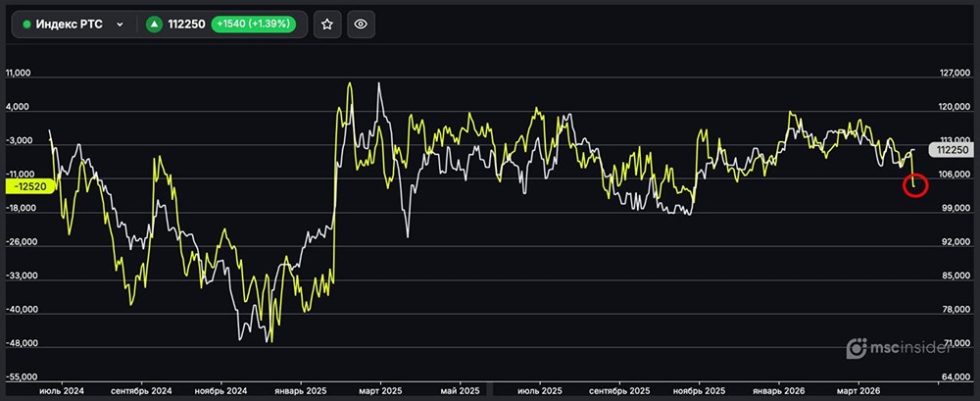The height and width of the screenshot is (401, 980).
Task: Toggle chart visibility with the eye icon
Action: point(361,25)
